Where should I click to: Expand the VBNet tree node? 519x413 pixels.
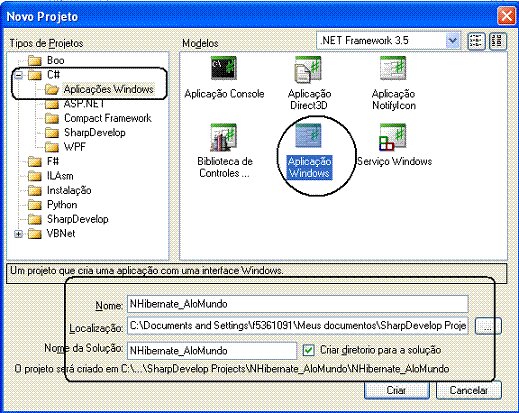pos(19,234)
